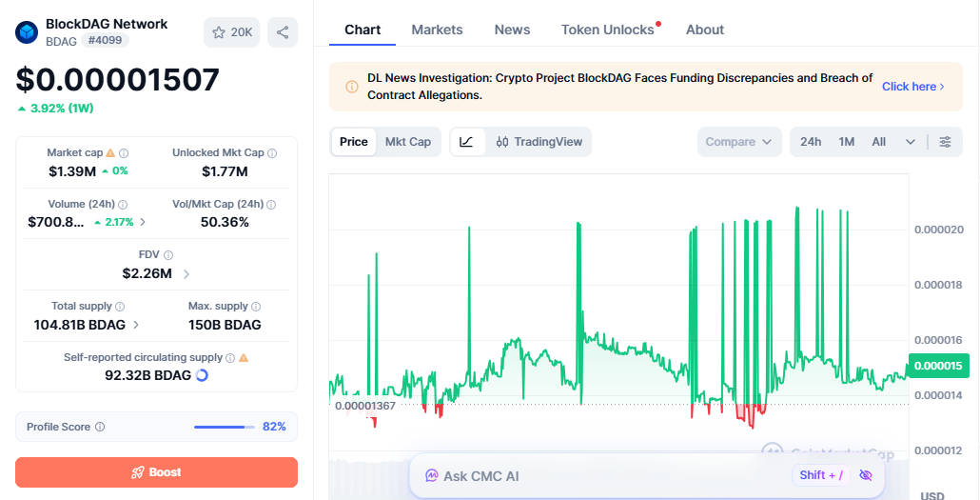980x500 pixels.
Task: Click the $1.39M market cap value
Action: 72,170
